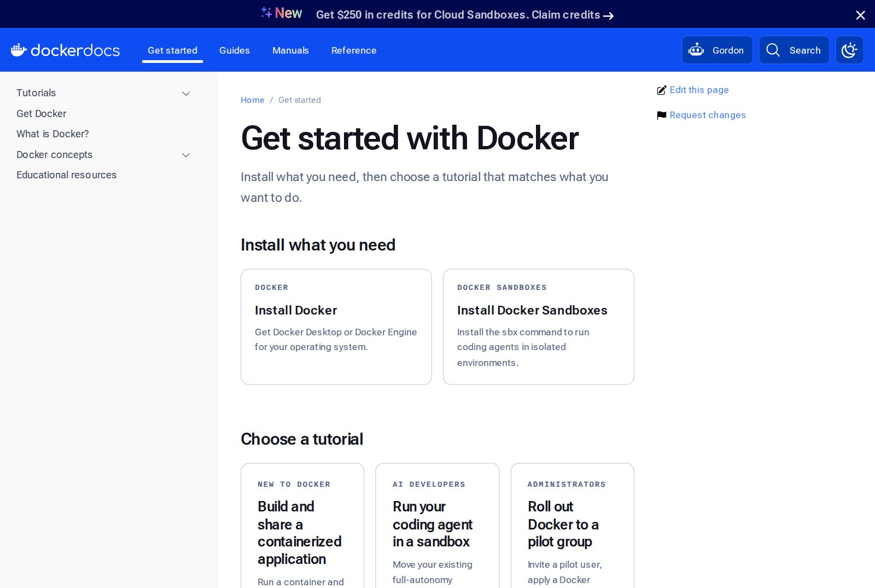Open Get Docker in sidebar
875x588 pixels.
click(41, 114)
